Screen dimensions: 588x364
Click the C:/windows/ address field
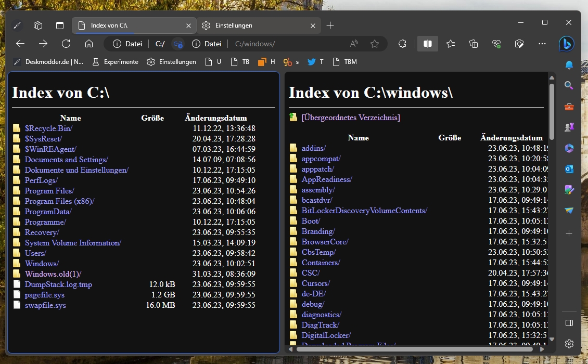(254, 44)
